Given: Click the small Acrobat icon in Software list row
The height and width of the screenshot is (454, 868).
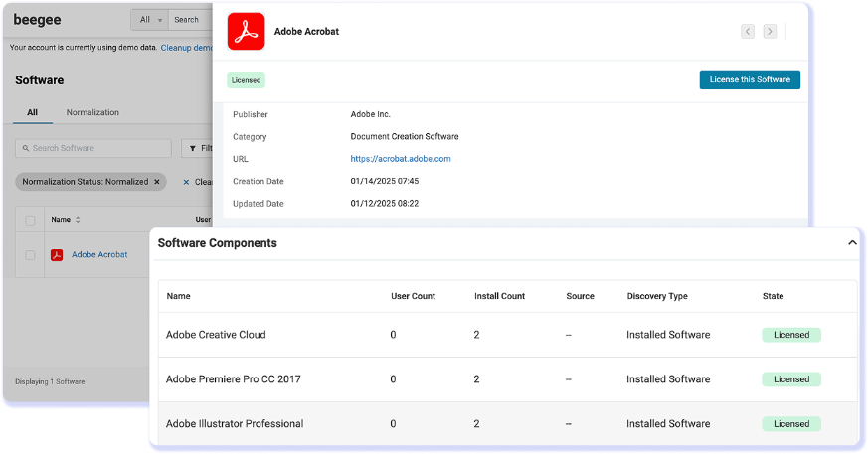Looking at the screenshot, I should tap(57, 255).
